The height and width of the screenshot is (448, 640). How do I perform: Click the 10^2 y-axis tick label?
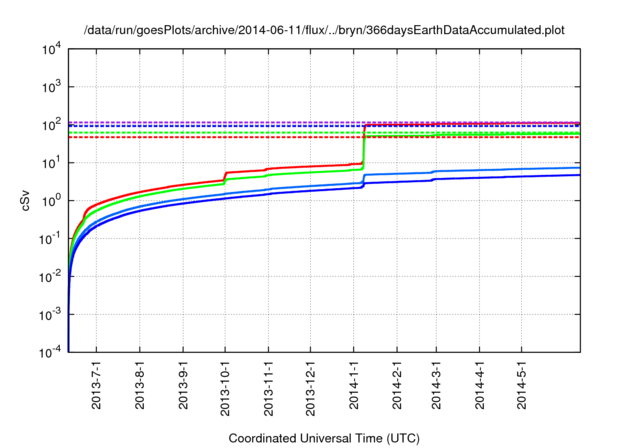[50, 124]
